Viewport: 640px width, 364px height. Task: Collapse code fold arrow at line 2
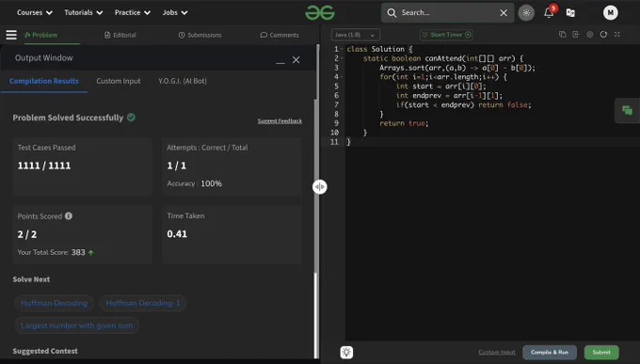coord(342,58)
